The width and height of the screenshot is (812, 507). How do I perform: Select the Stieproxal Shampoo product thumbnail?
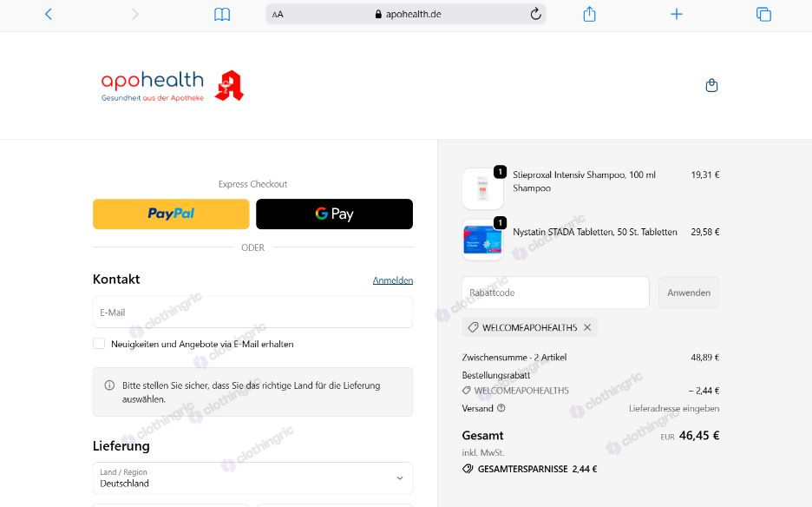coord(482,188)
